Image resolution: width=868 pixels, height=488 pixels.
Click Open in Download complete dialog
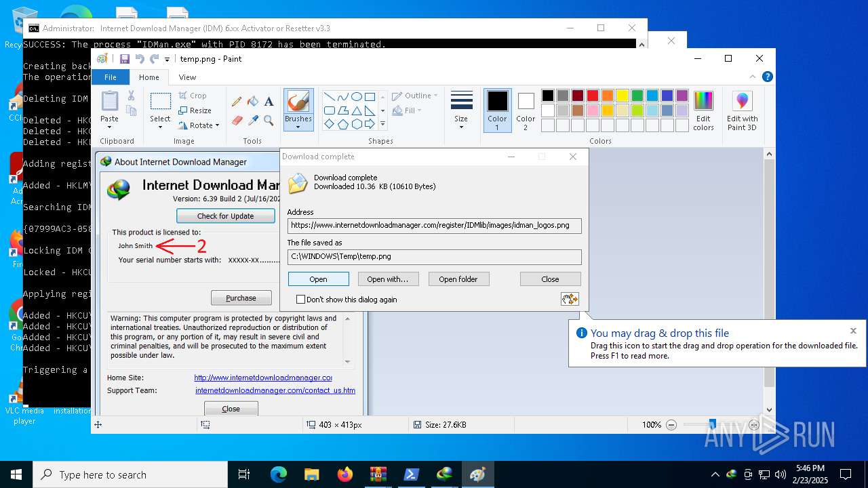319,279
